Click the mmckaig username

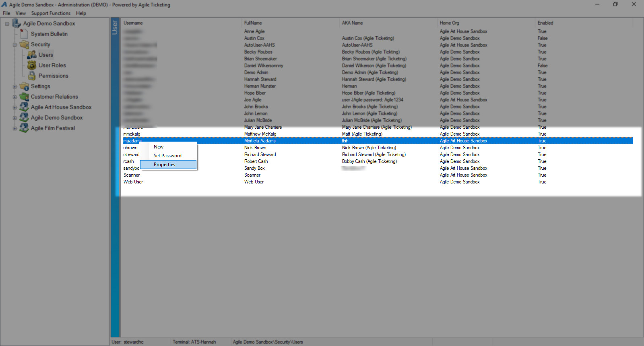click(x=132, y=134)
